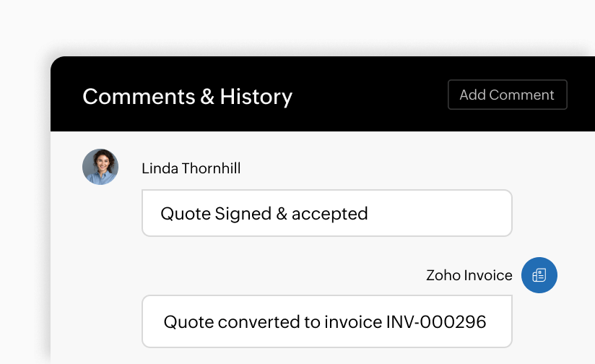This screenshot has width=595, height=364.
Task: Click the Zoho Invoice label text
Action: [x=469, y=275]
